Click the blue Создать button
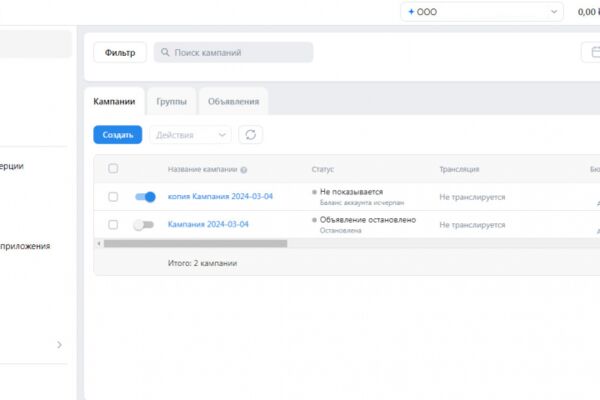 117,135
